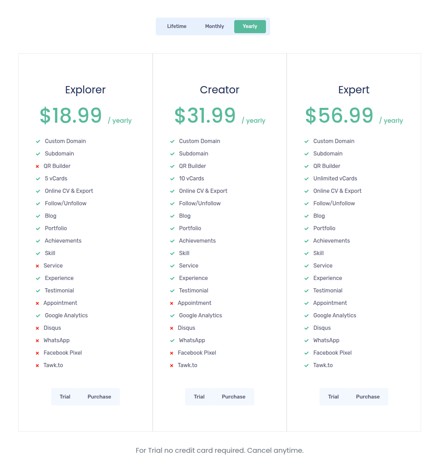Screen dimensions: 448x476
Task: Click the red X beside Appointment in Creator plan
Action: point(172,303)
